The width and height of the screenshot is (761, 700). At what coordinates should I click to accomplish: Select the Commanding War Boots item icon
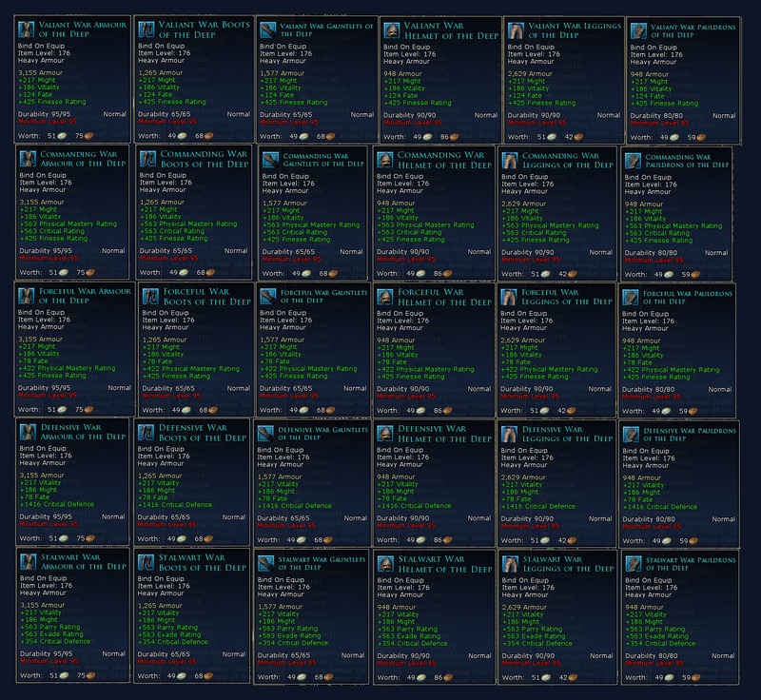(146, 159)
